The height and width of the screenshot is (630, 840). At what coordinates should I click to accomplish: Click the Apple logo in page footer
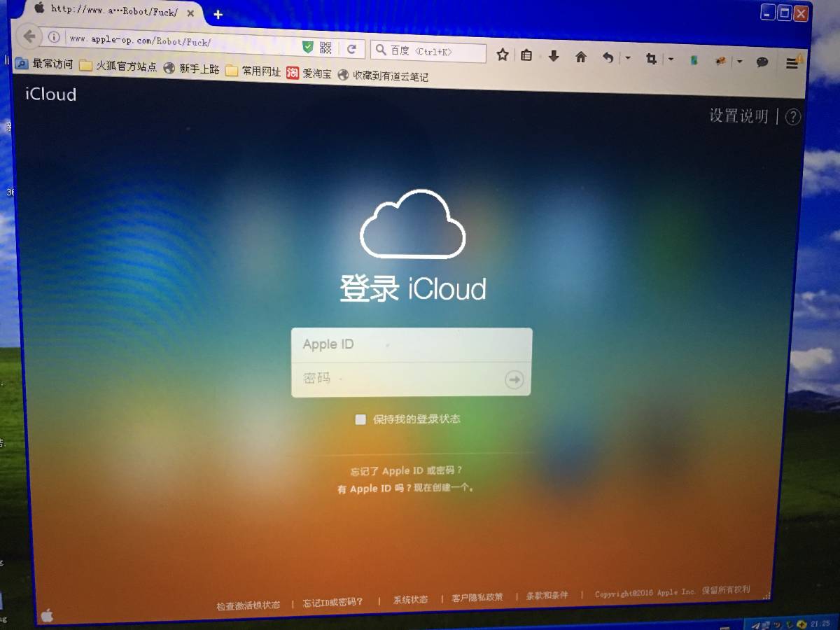coord(47,615)
